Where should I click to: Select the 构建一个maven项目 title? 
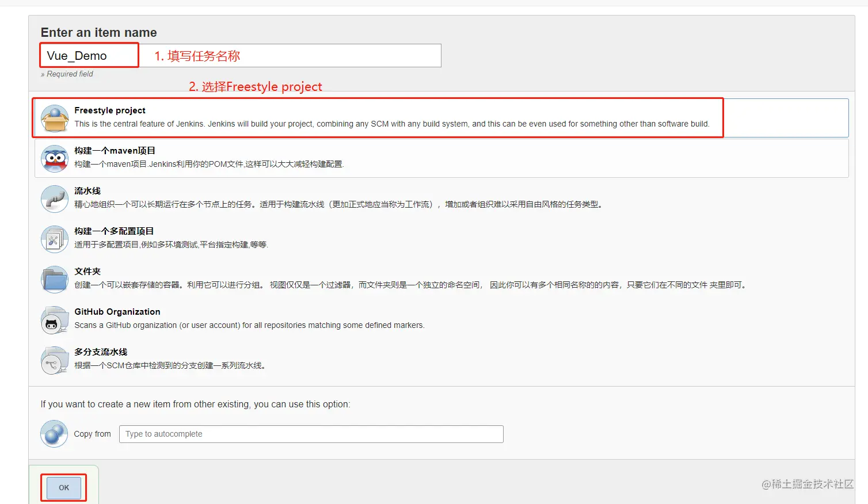click(115, 151)
